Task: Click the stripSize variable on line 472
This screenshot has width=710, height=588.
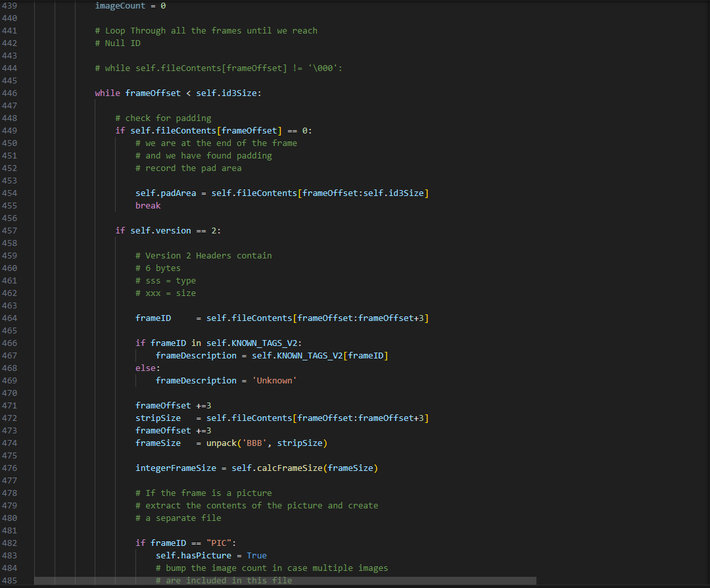Action: point(158,418)
